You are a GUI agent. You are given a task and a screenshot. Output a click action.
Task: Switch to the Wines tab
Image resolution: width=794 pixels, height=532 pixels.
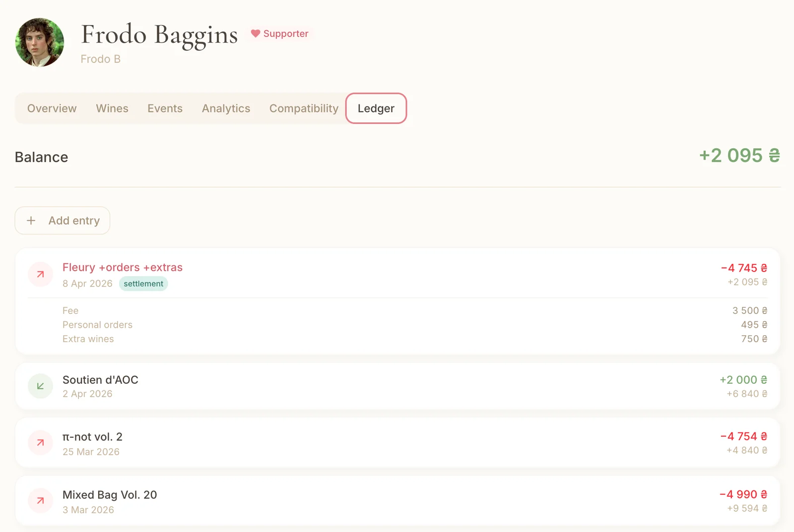(112, 109)
